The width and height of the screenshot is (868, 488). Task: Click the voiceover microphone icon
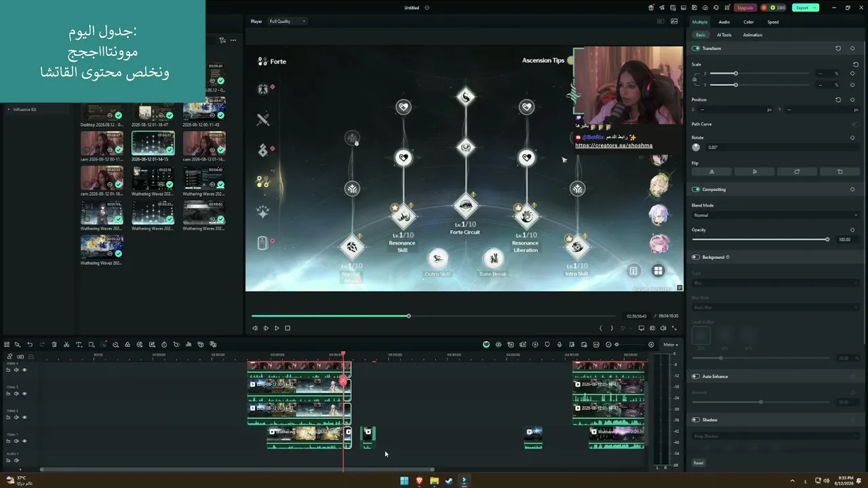pyautogui.click(x=559, y=344)
